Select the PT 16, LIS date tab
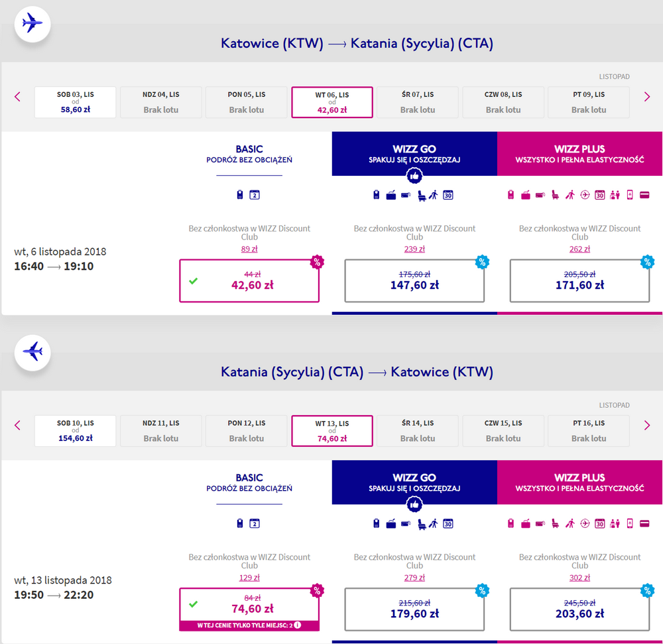Viewport: 663px width, 644px height. [589, 430]
